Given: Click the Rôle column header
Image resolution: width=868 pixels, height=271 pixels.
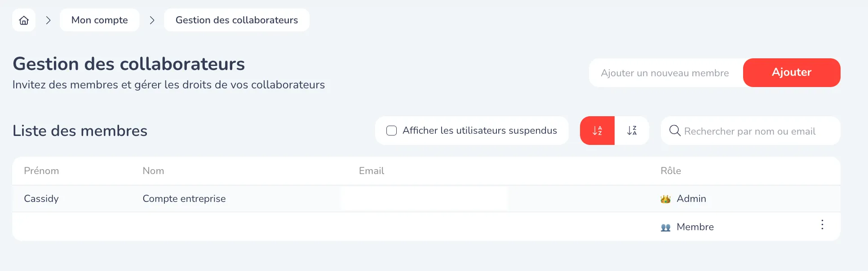Looking at the screenshot, I should coord(670,171).
